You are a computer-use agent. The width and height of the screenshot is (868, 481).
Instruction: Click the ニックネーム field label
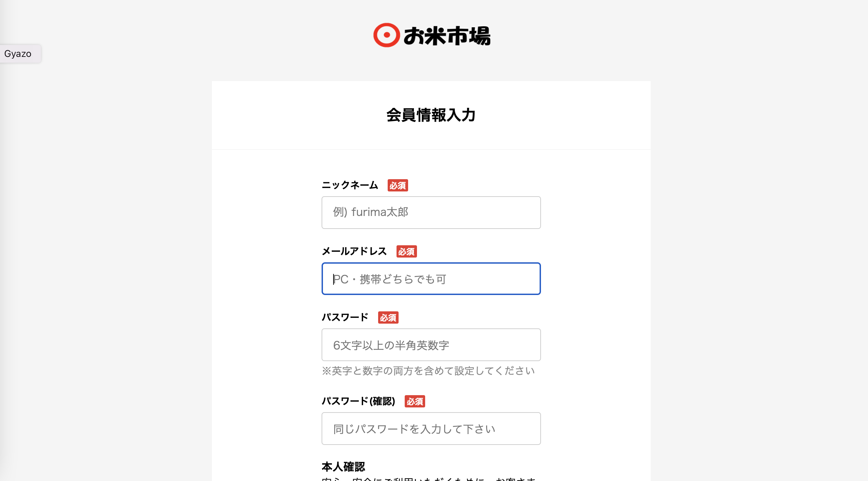(350, 185)
